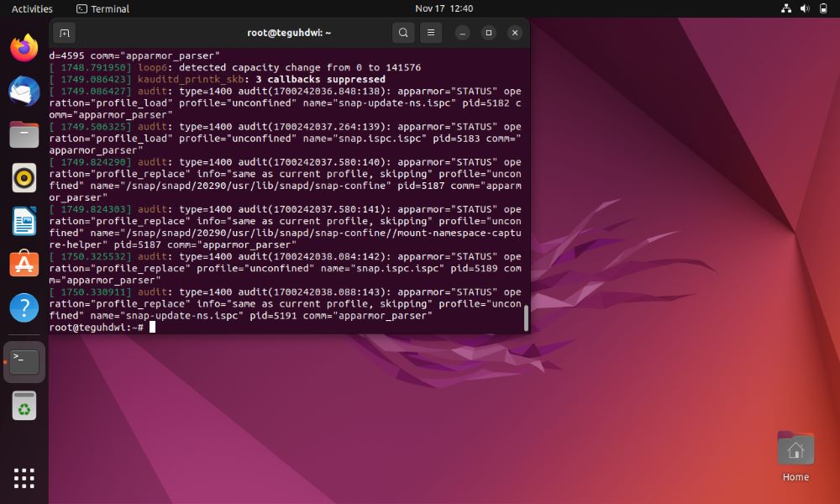Click the terminal scrollbar handle
This screenshot has height=504, width=840.
point(526,318)
